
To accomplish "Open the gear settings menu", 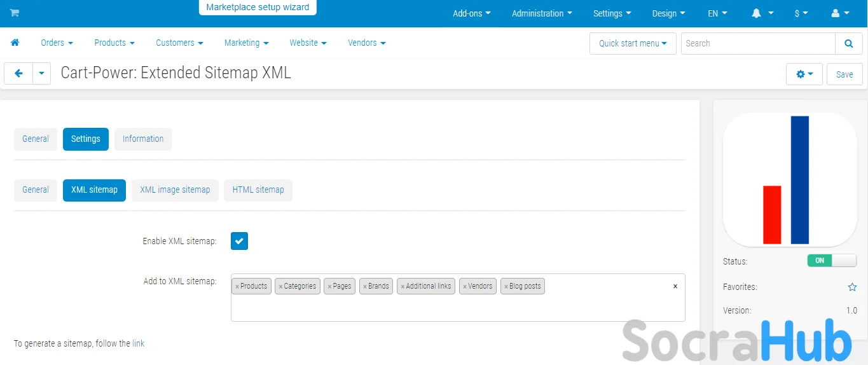I will coord(804,74).
